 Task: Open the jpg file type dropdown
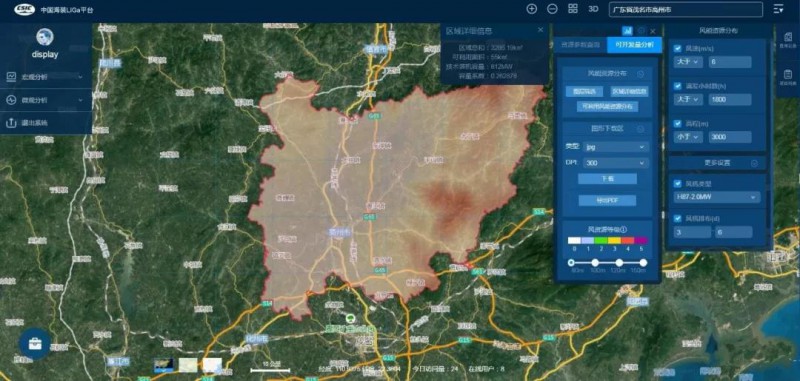(x=616, y=147)
